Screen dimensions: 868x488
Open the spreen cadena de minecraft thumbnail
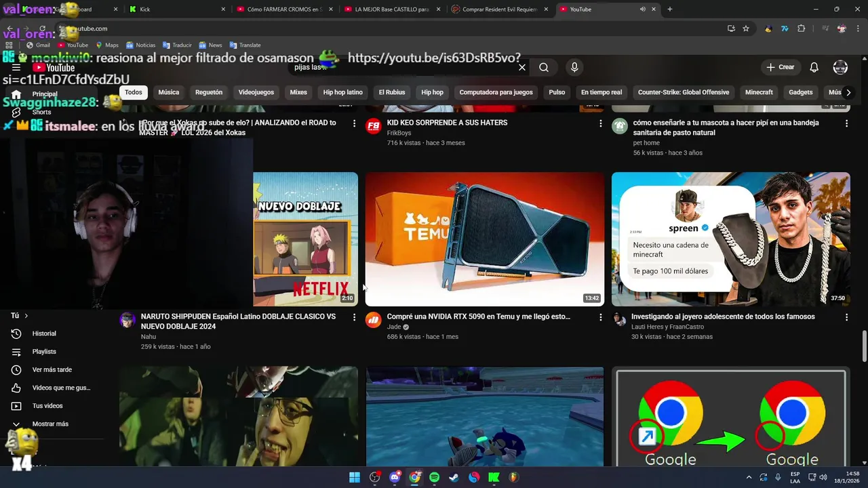[730, 239]
